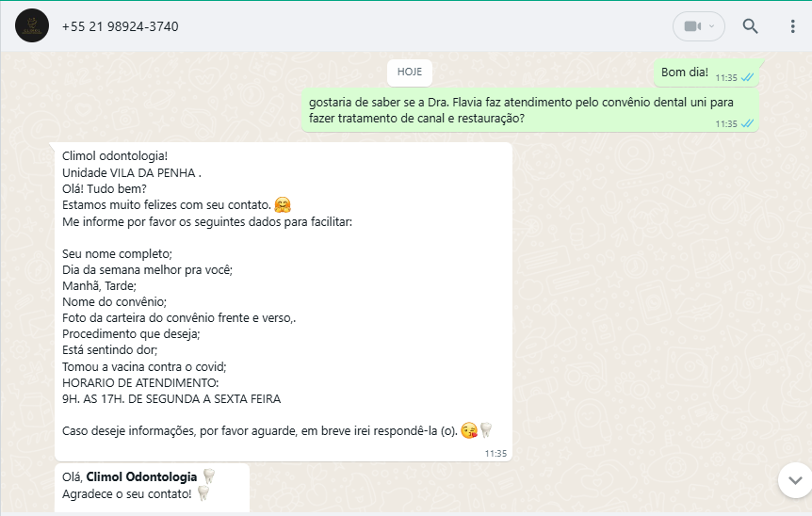Jump to latest messages with down chevron
Viewport: 812px width, 516px height.
pyautogui.click(x=795, y=480)
